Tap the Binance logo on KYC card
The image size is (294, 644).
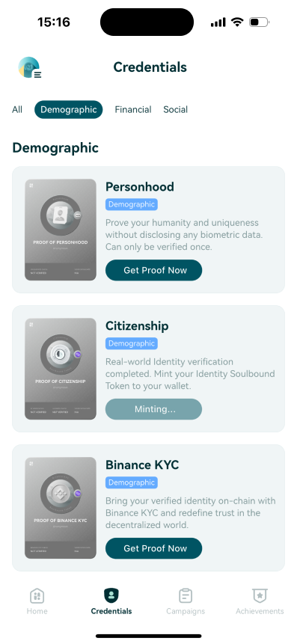pyautogui.click(x=61, y=493)
